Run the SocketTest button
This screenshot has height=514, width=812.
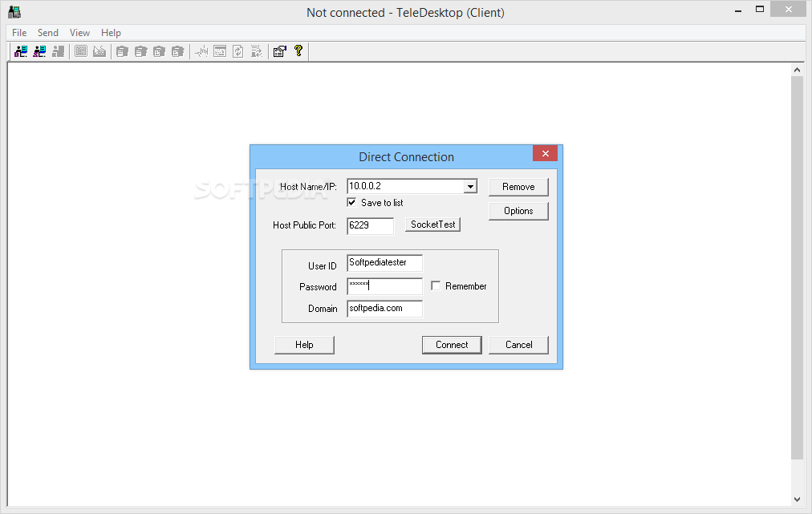click(x=433, y=225)
